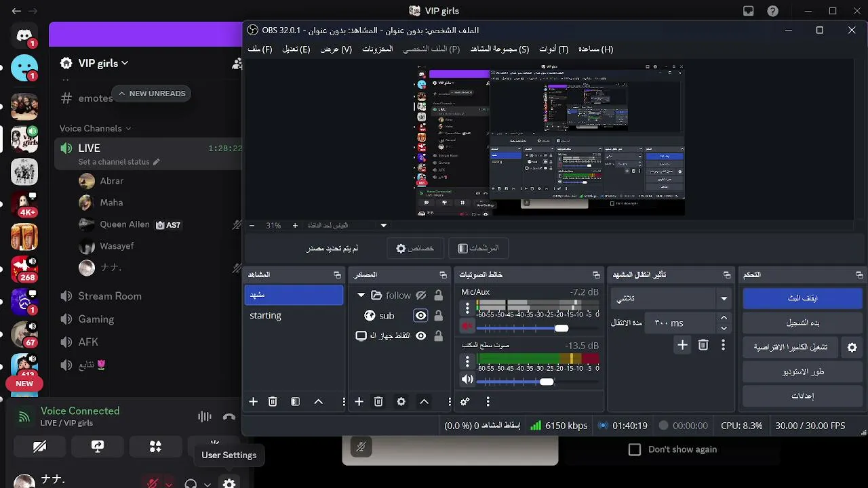This screenshot has width=868, height=488.
Task: Select the starting scene
Action: tap(294, 315)
